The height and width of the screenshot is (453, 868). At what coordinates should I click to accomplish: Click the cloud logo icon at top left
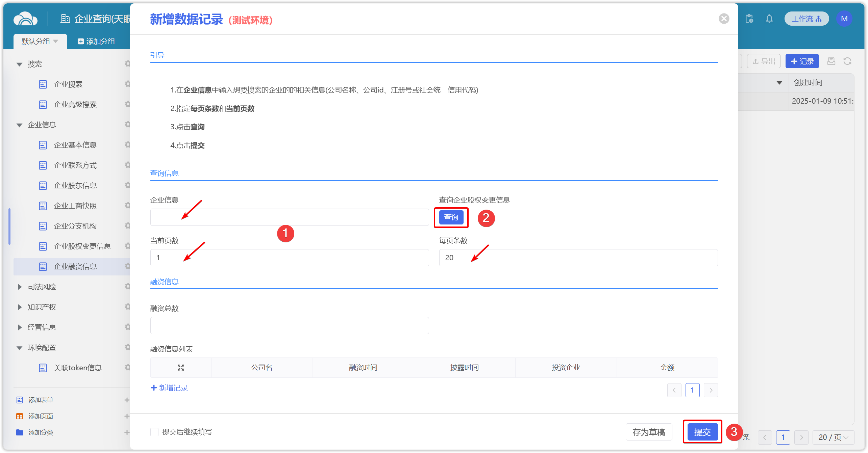pos(25,19)
